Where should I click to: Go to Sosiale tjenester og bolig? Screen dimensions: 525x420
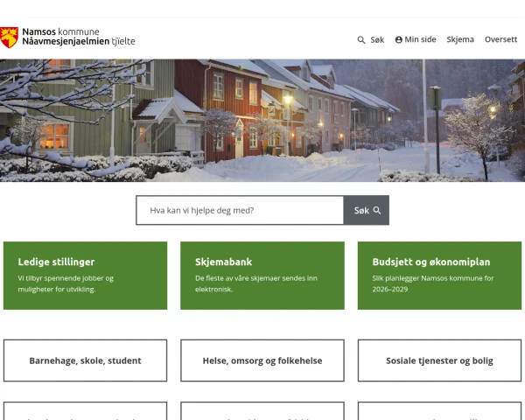439,360
